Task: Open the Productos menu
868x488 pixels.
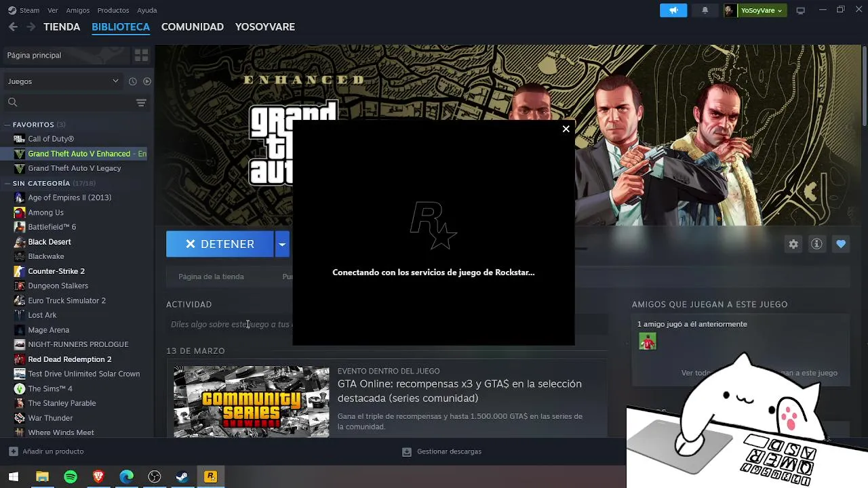Action: tap(113, 10)
